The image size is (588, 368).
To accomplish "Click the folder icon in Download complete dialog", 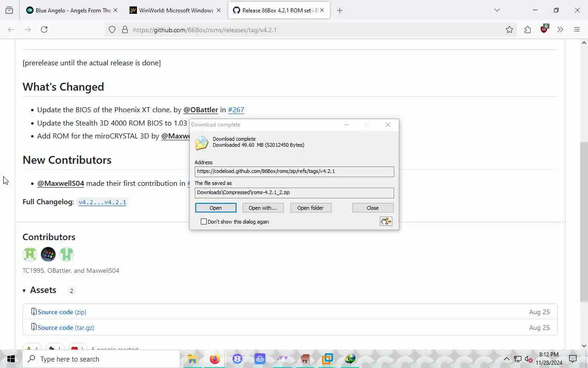I will [202, 143].
